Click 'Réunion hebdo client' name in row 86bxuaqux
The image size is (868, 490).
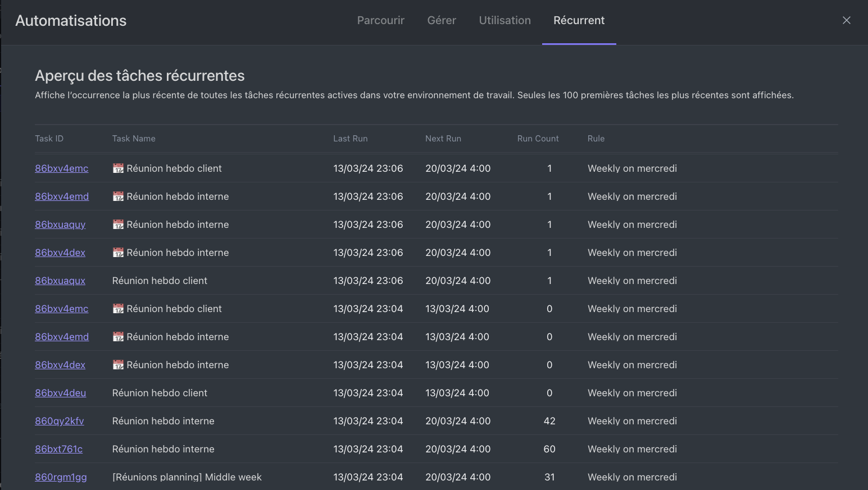click(x=160, y=281)
